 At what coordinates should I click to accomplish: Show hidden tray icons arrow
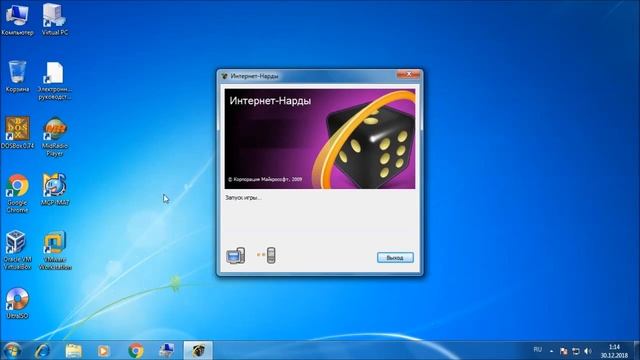click(x=551, y=351)
